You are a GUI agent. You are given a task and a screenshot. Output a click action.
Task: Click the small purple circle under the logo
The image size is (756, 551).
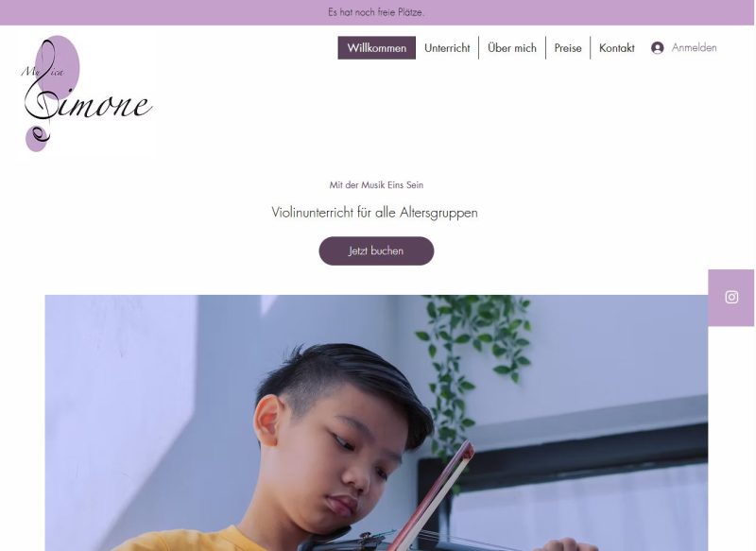(x=37, y=138)
